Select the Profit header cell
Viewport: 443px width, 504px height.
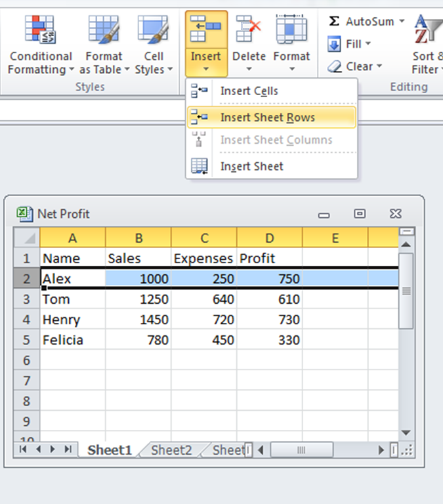click(x=270, y=258)
